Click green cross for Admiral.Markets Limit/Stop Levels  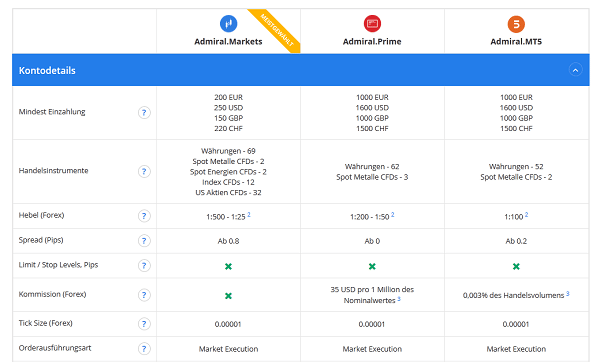click(x=228, y=266)
